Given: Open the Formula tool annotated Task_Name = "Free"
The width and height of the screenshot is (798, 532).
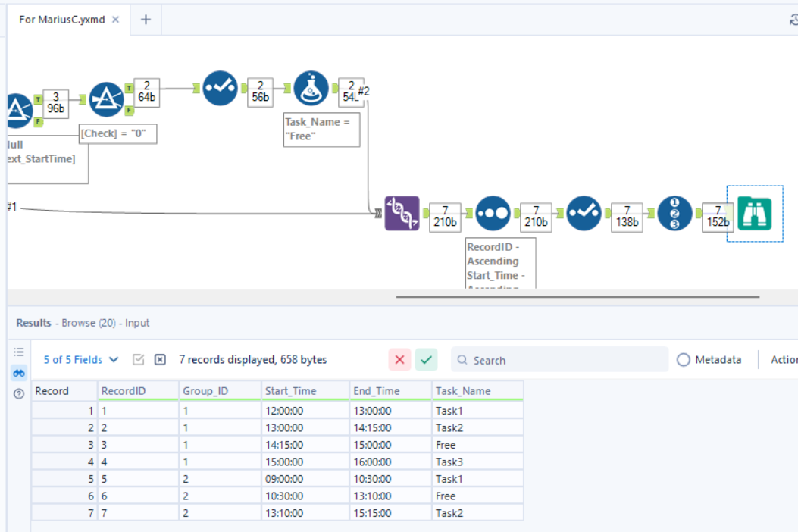Looking at the screenshot, I should [x=311, y=86].
